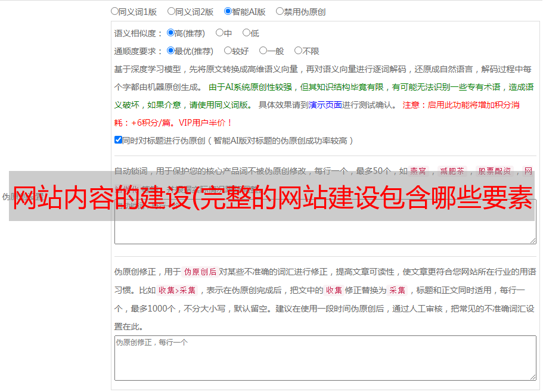Click the 减肥茶 example tag

[x=452, y=171]
